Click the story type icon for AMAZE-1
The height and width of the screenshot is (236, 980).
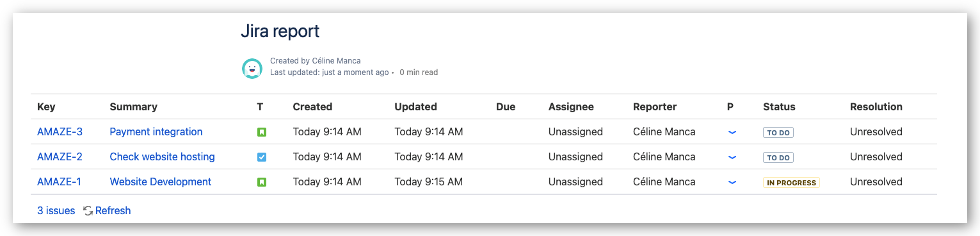pyautogui.click(x=261, y=182)
